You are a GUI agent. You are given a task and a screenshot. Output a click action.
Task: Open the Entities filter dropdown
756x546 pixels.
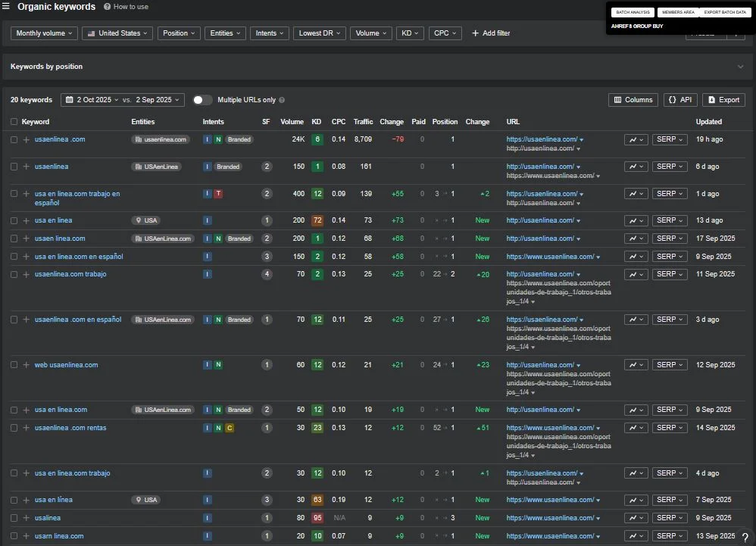[225, 33]
